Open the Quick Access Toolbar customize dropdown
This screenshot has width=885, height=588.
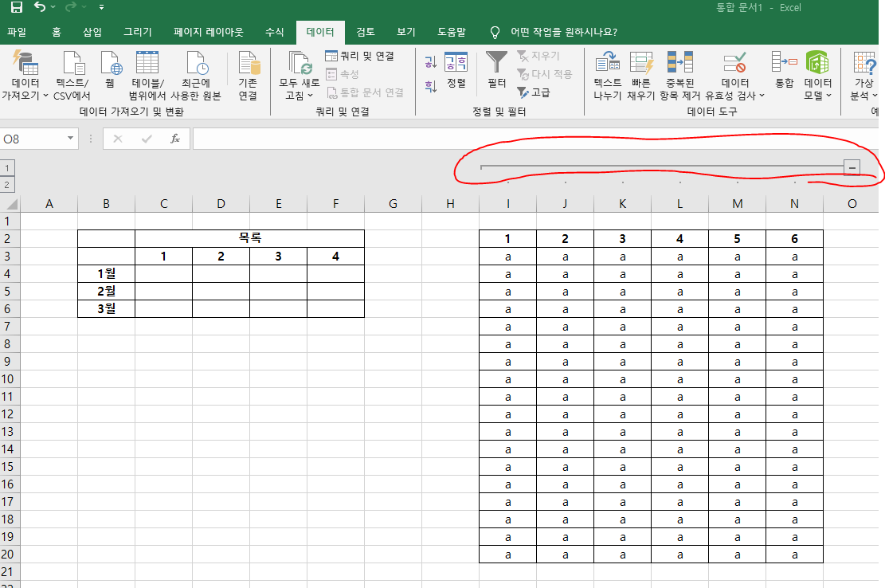point(102,7)
